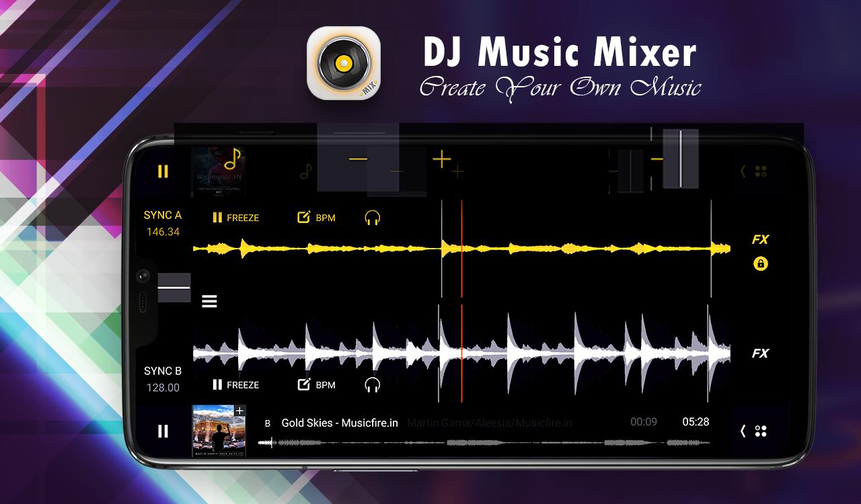Open deck B four-dot grid menu
Viewport: 861px width, 504px height.
pos(761,431)
